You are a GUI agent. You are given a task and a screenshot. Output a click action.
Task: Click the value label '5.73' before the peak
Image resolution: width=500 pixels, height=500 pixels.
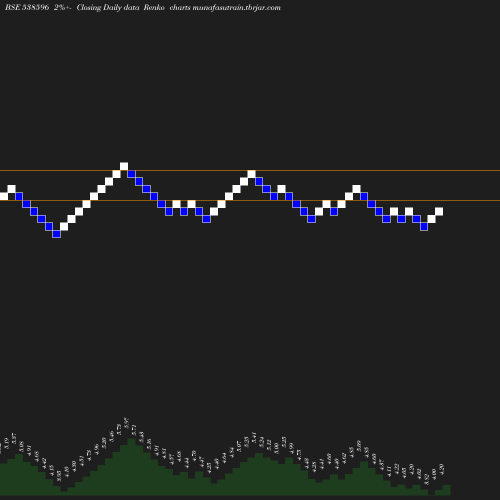click(119, 429)
